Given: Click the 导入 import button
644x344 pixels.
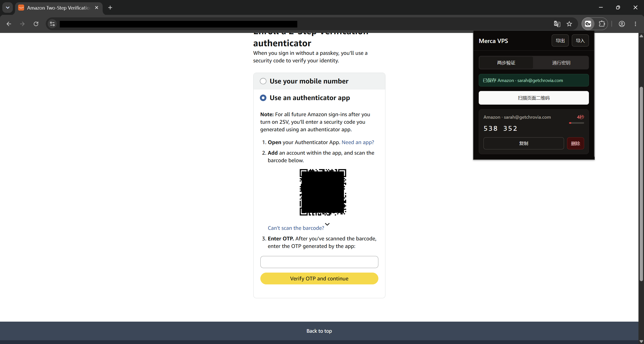Looking at the screenshot, I should (x=580, y=40).
